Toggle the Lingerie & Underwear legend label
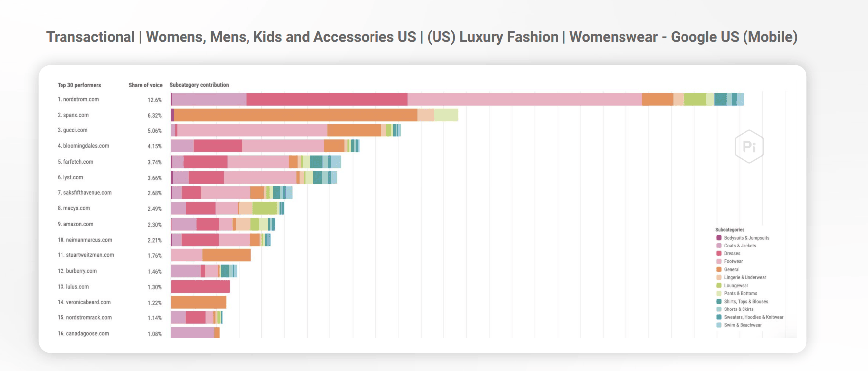Image resolution: width=868 pixels, height=371 pixels. pos(744,278)
